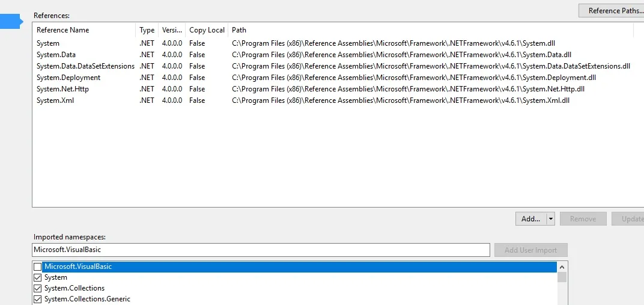This screenshot has width=644, height=305.
Task: Select the System.Collections namespace label
Action: pyautogui.click(x=74, y=288)
